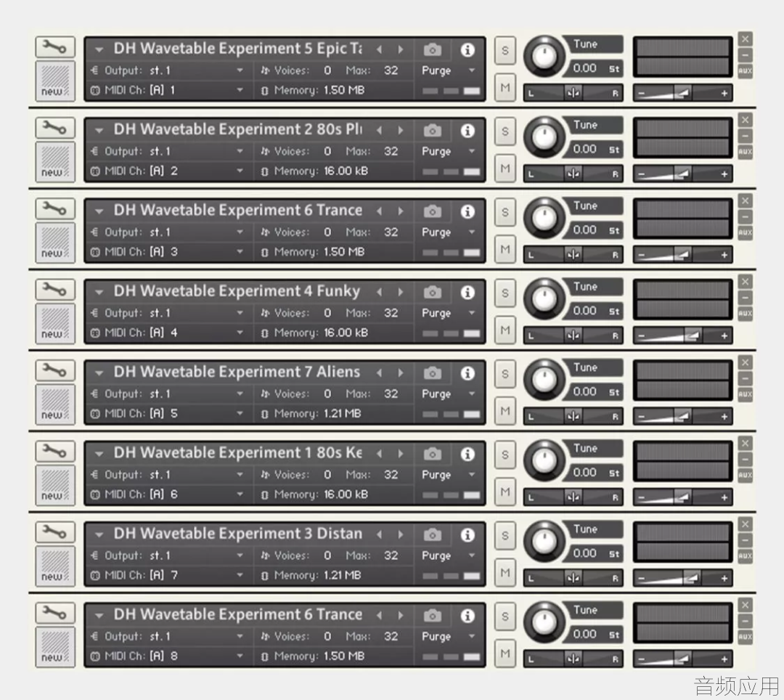The image size is (784, 700).
Task: Click camera snapshot icon on Experiment 2 80s
Action: pyautogui.click(x=433, y=131)
